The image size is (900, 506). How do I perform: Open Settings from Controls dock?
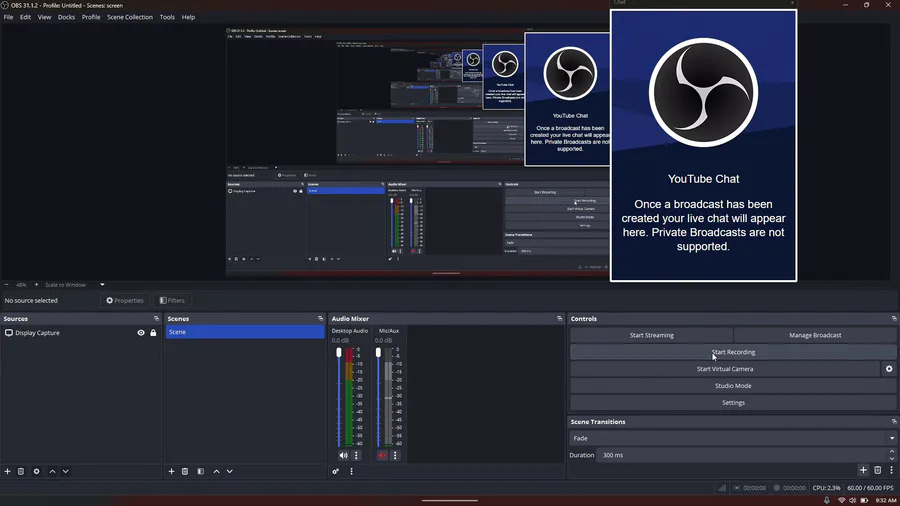coord(733,403)
